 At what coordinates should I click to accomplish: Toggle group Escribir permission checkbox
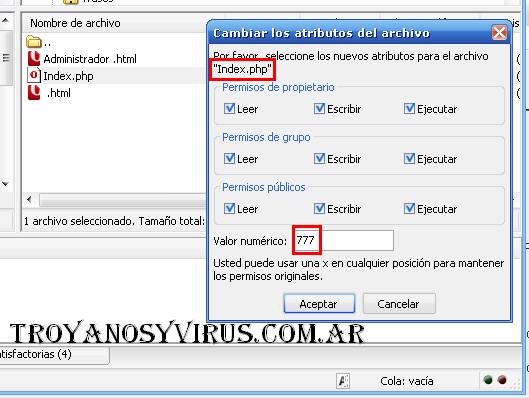pyautogui.click(x=319, y=159)
